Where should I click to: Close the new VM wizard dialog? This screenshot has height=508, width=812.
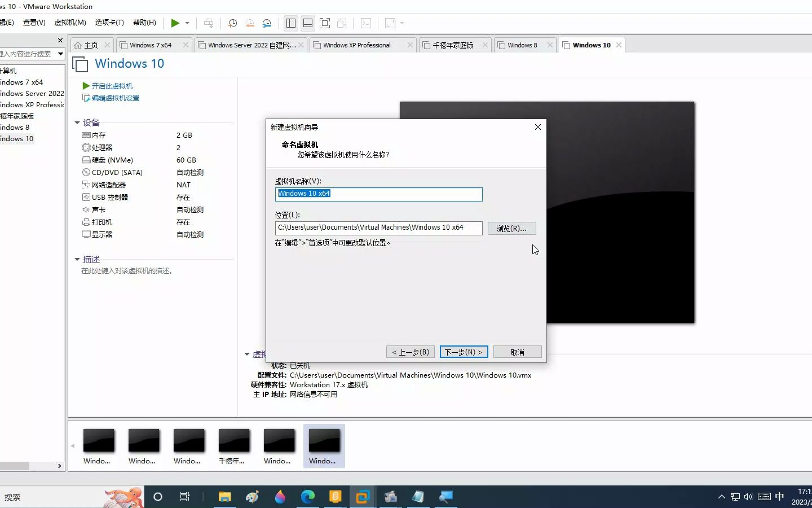[x=538, y=127]
